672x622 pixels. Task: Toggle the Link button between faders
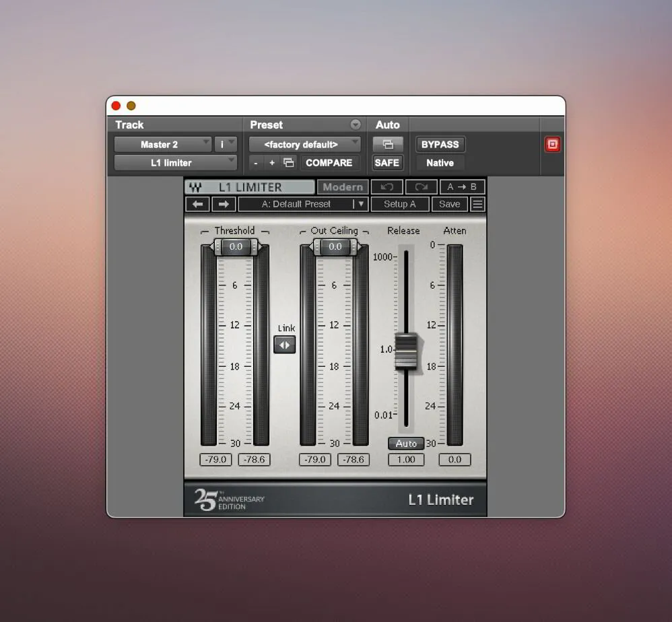[285, 345]
